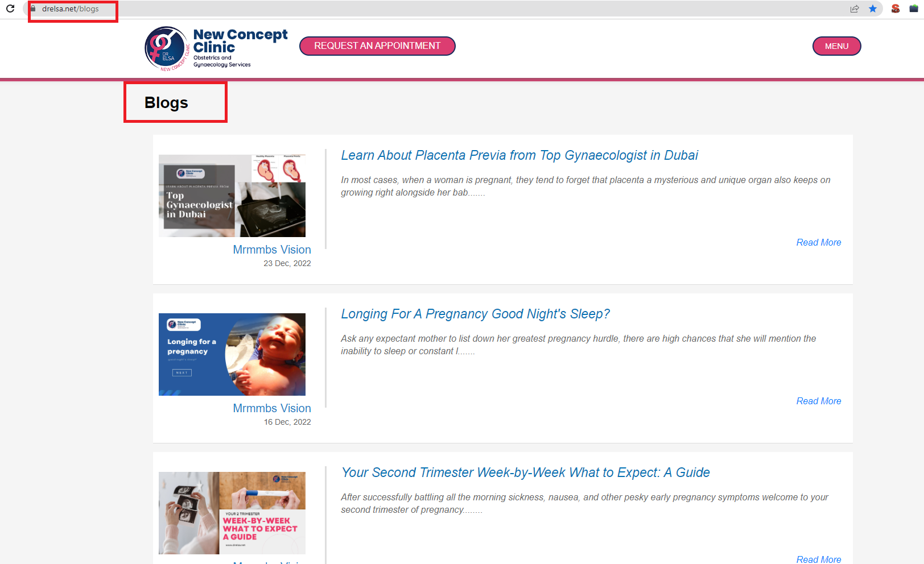This screenshot has height=564, width=924.
Task: Click Mrmmbs Vision author of 23 Dec post
Action: 272,250
